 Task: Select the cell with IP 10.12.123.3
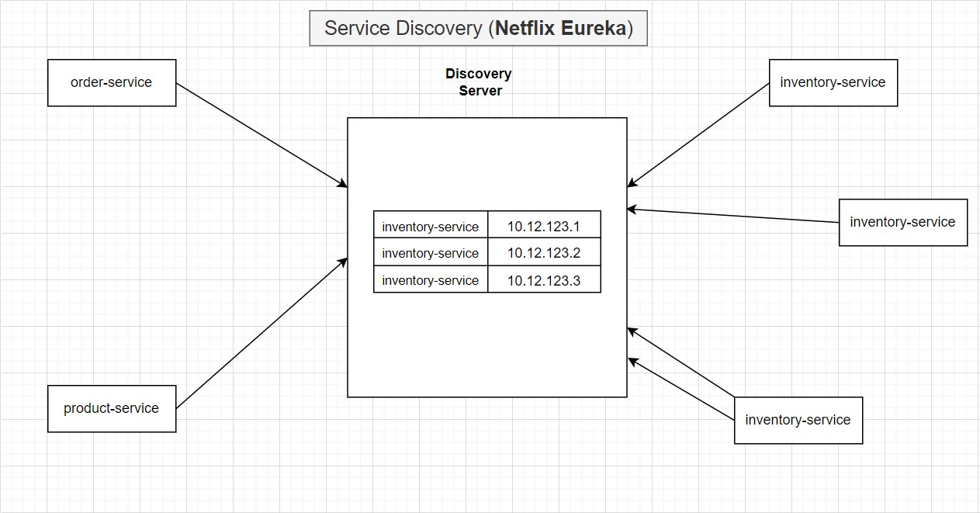pyautogui.click(x=544, y=279)
